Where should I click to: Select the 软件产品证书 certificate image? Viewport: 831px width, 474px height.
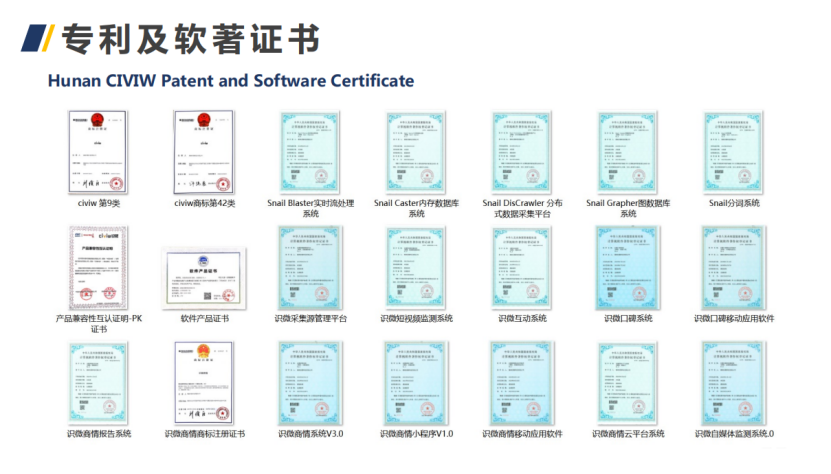tap(204, 278)
